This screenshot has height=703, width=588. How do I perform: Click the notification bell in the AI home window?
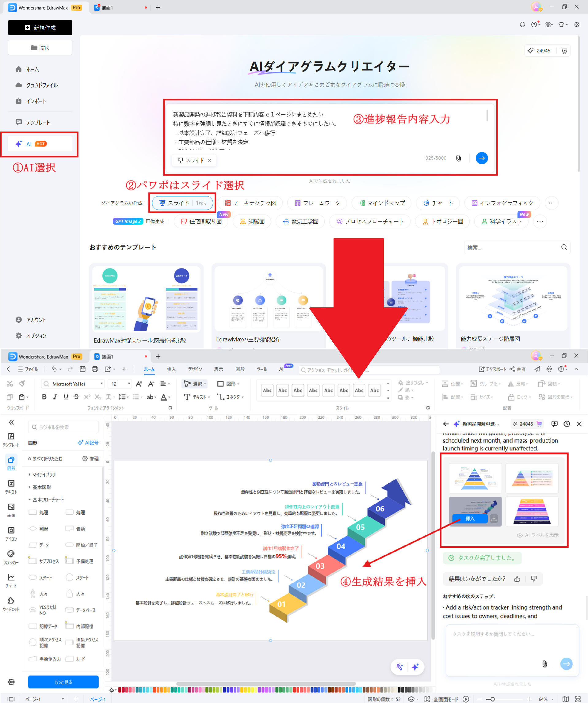point(522,25)
